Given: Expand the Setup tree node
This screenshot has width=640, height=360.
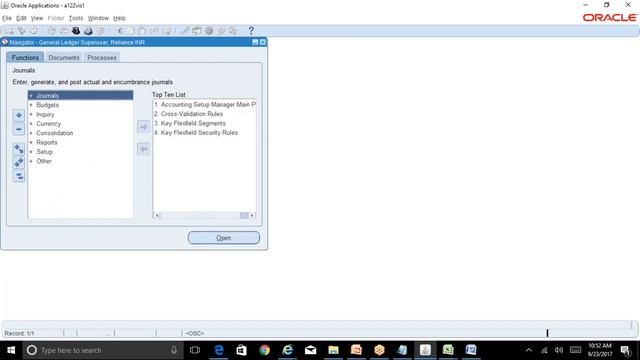Looking at the screenshot, I should 31,152.
